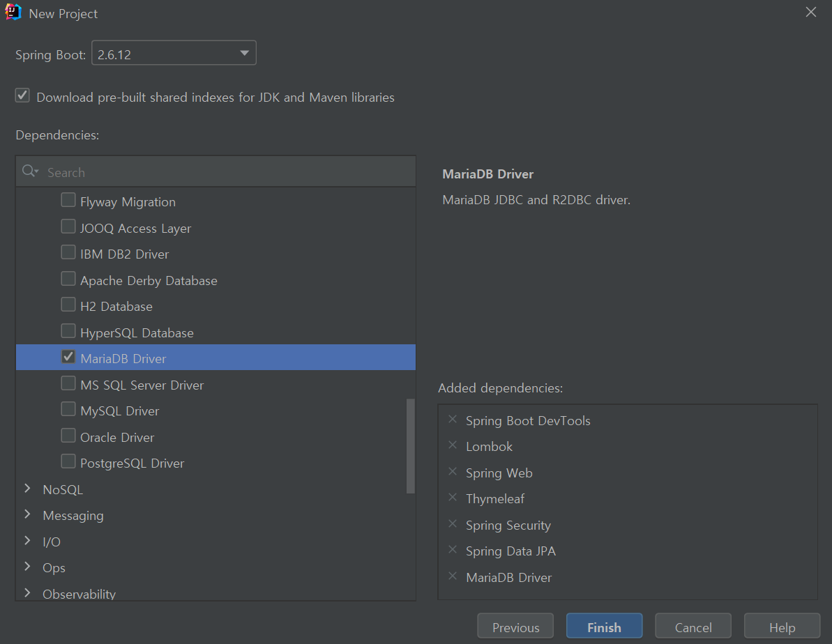Viewport: 832px width, 644px height.
Task: Check the HyperSQL Database checkbox
Action: tap(68, 331)
